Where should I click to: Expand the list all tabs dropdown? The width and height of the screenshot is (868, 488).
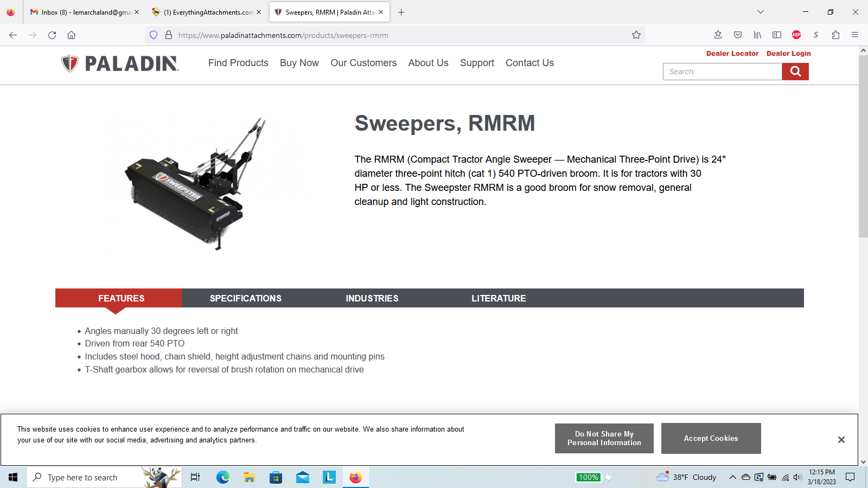760,12
